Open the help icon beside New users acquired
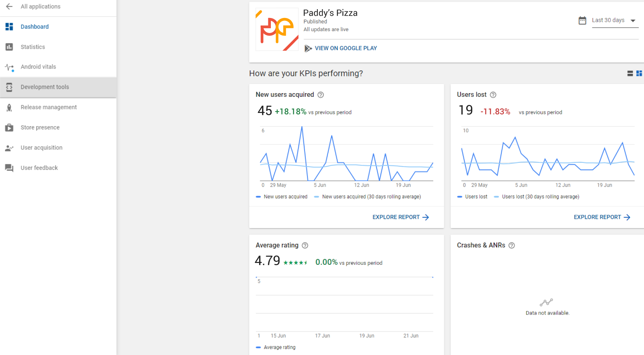 [x=320, y=95]
